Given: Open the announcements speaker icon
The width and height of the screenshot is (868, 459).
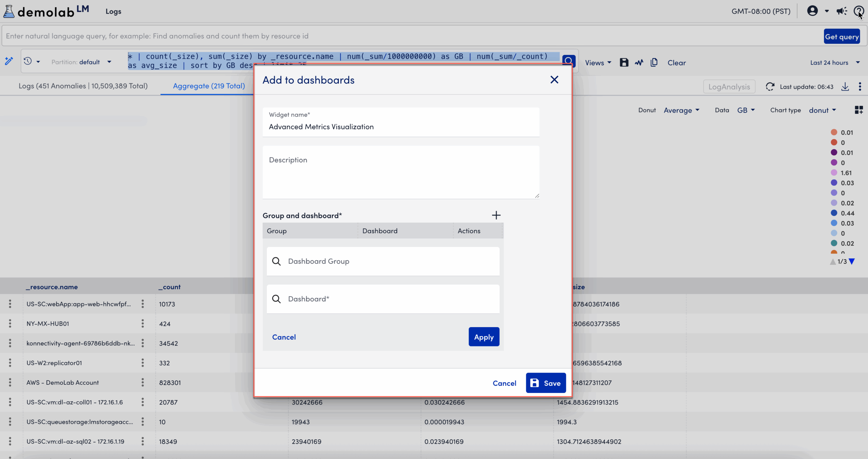Looking at the screenshot, I should [x=841, y=11].
